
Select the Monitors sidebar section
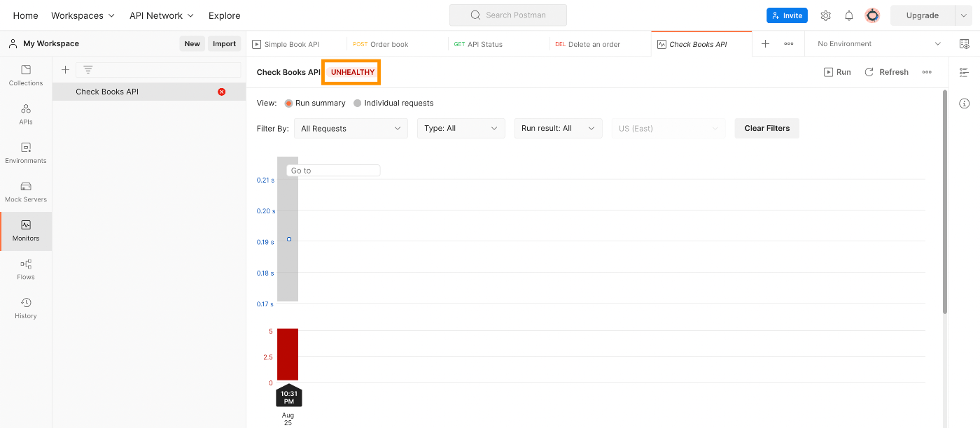tap(26, 231)
